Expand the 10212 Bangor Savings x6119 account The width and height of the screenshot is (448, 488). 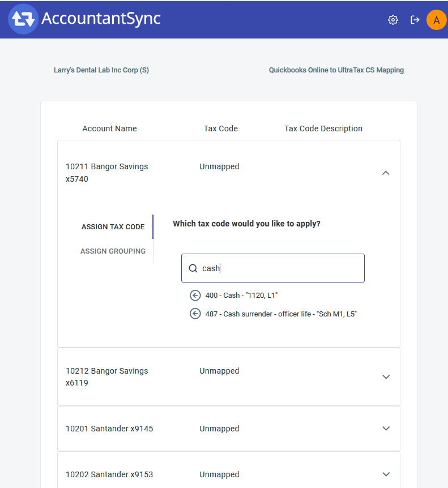[386, 376]
